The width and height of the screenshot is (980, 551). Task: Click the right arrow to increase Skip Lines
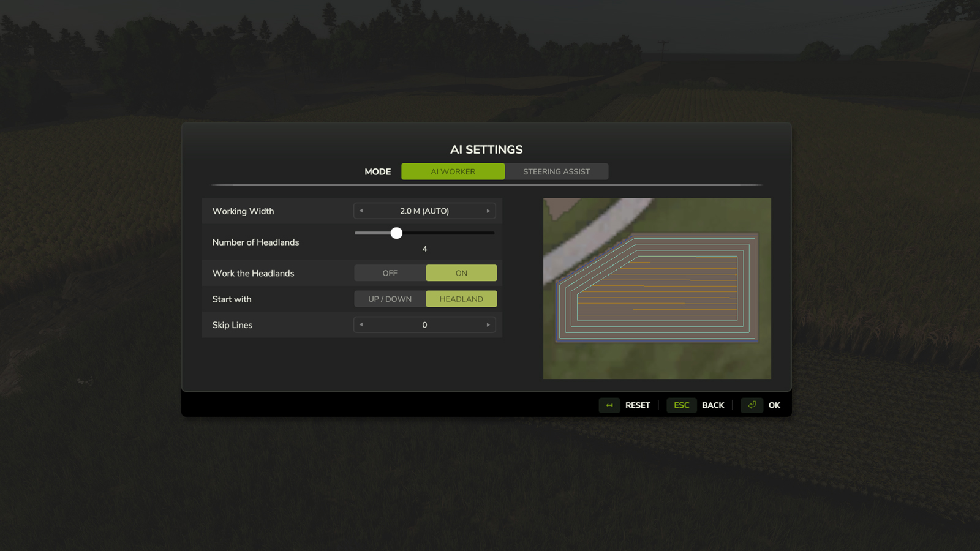(488, 324)
